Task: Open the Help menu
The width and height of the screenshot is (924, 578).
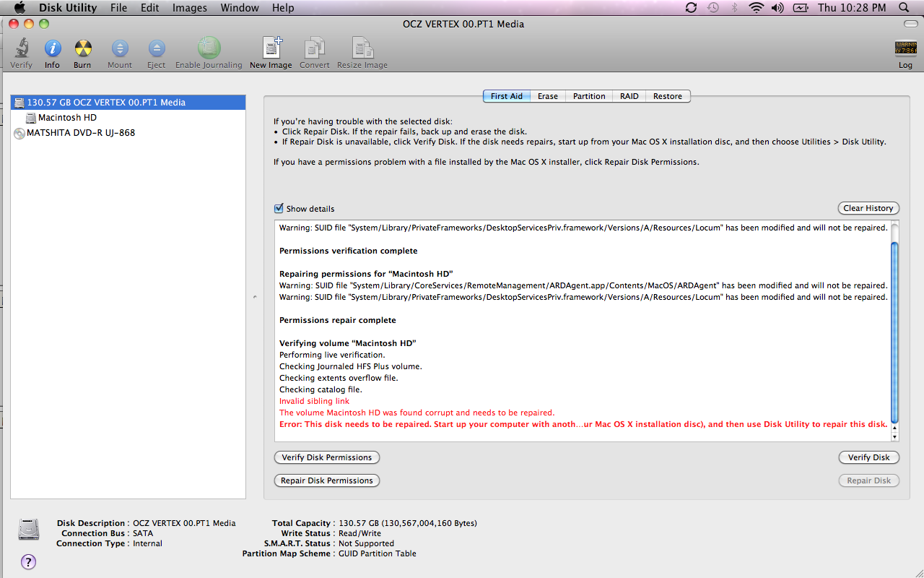Action: pyautogui.click(x=283, y=8)
